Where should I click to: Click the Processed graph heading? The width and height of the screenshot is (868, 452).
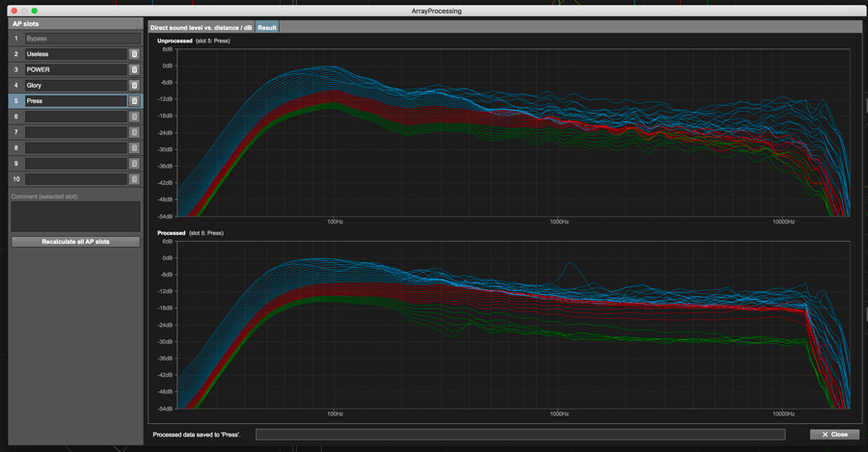tap(171, 233)
